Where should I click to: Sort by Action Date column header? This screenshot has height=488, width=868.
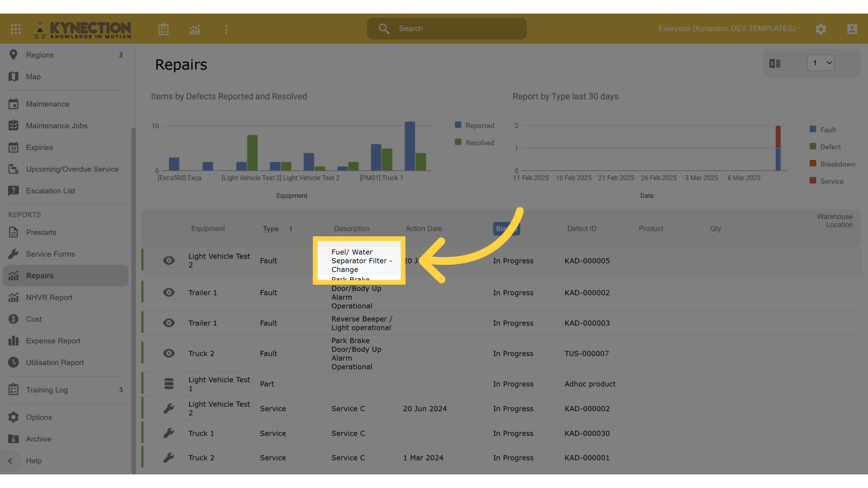pyautogui.click(x=424, y=229)
